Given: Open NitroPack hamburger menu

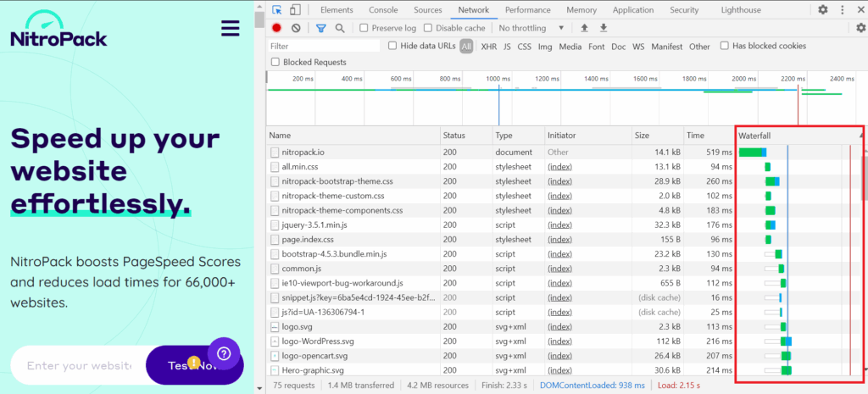Looking at the screenshot, I should point(231,28).
